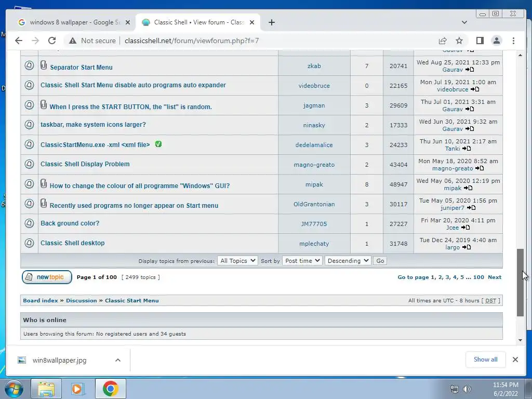Reload the page with the refresh icon
The height and width of the screenshot is (399, 532).
tap(52, 41)
